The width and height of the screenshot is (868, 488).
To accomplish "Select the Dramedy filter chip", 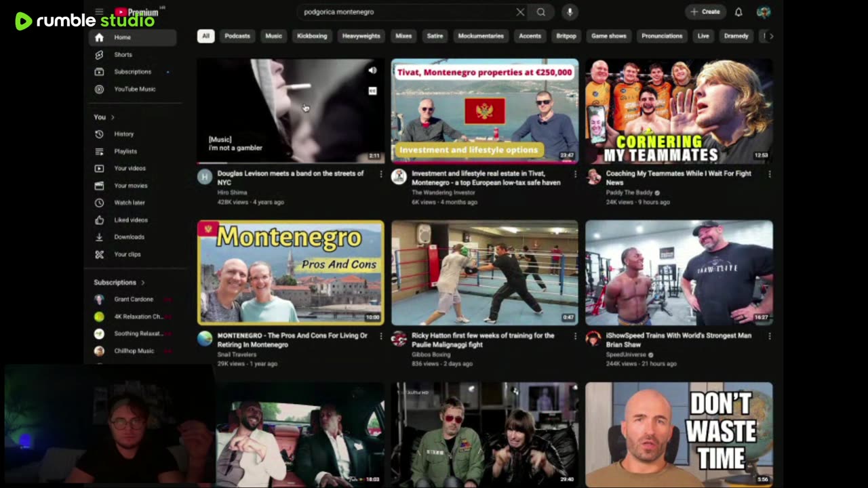I will click(x=736, y=36).
